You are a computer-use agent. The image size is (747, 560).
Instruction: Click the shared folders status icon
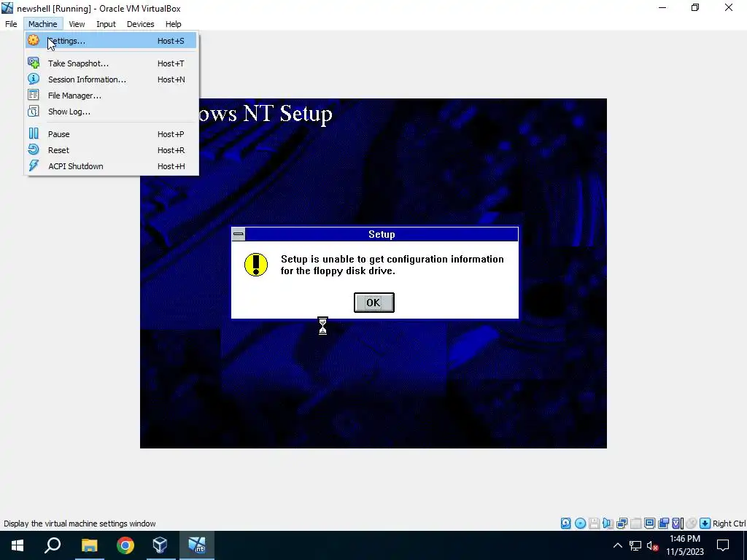coord(635,524)
